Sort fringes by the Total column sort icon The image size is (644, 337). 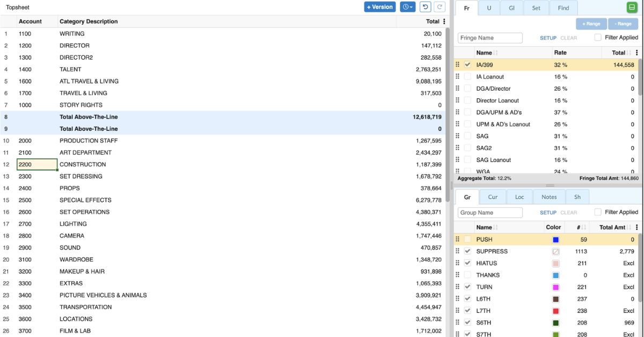(x=629, y=53)
